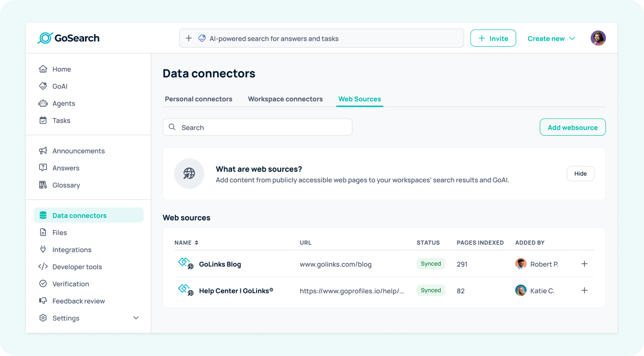Click the Data connectors page heading
Image resolution: width=644 pixels, height=356 pixels.
(209, 73)
